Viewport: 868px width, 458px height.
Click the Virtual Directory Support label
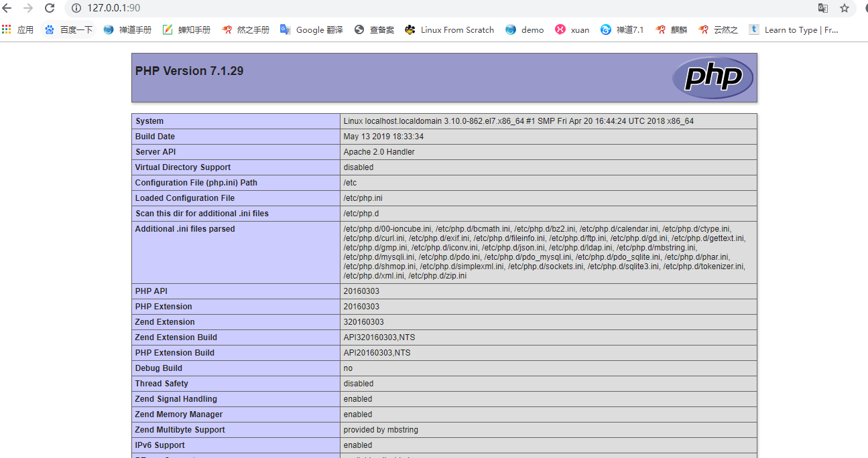click(x=183, y=167)
